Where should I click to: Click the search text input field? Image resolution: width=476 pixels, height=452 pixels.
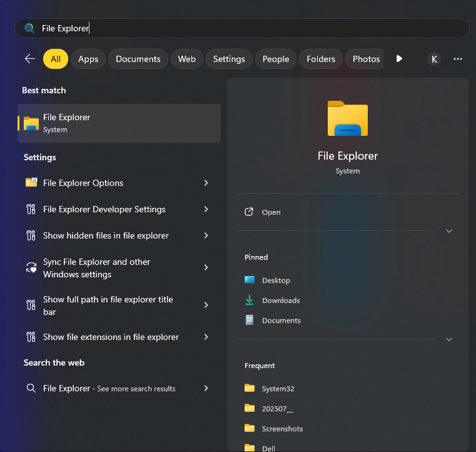242,28
